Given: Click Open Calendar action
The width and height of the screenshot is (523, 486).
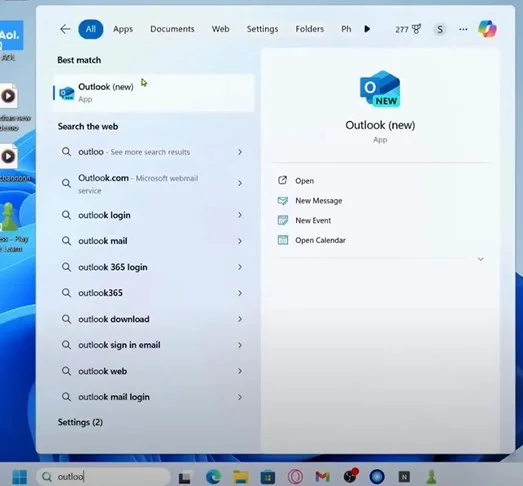Looking at the screenshot, I should coord(311,240).
